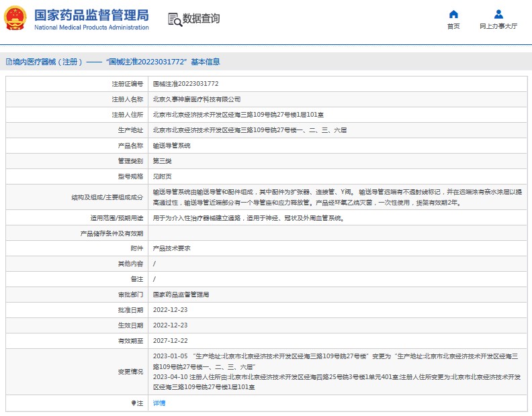
Task: Click the registrant name 北京久事神康医疗科技有限公司
Action: (197, 99)
